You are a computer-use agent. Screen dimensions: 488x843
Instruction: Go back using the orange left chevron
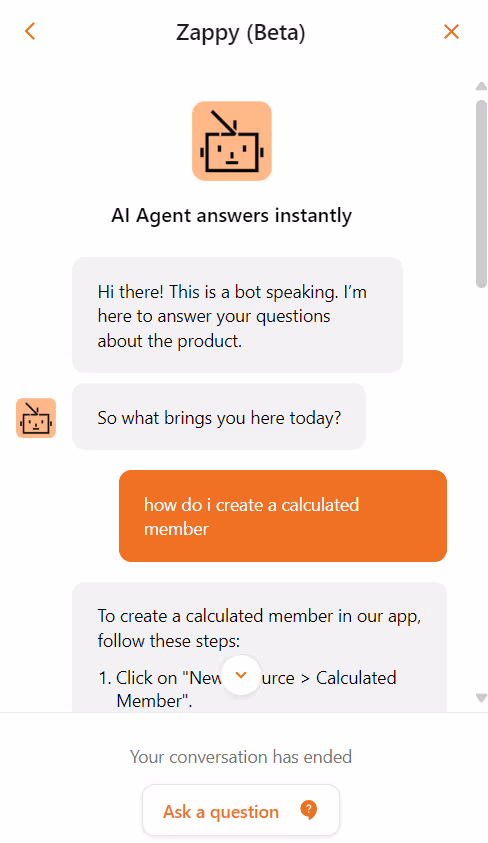pyautogui.click(x=30, y=31)
